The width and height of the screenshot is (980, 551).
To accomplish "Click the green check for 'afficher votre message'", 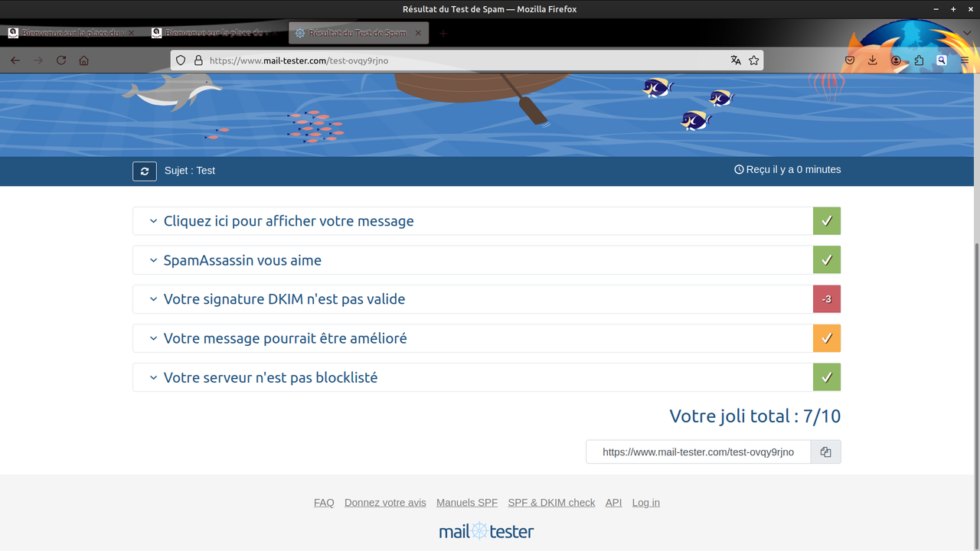I will (x=827, y=221).
